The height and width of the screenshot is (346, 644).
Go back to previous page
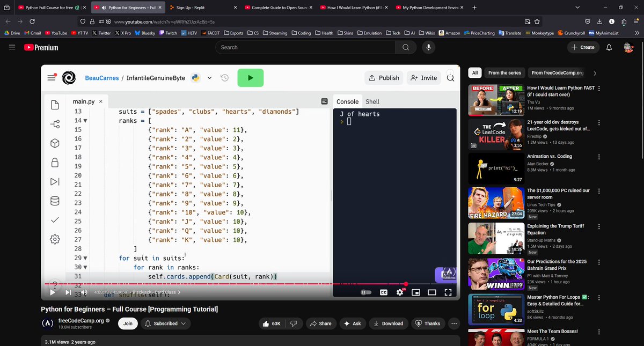(x=8, y=21)
